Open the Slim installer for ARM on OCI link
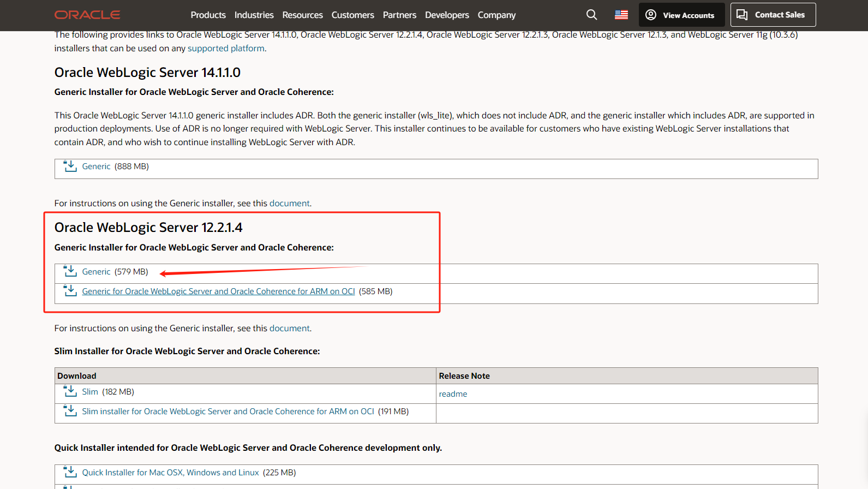 point(228,412)
